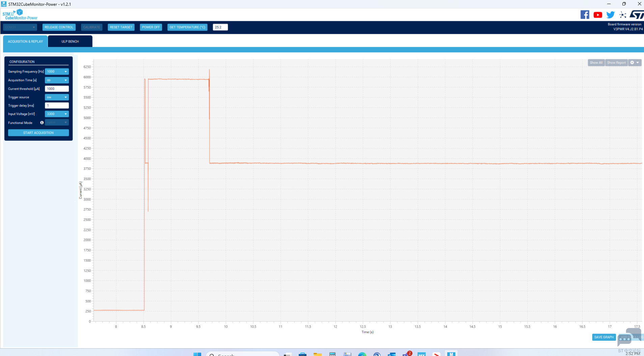The image size is (644, 356).
Task: Open the graph settings gear menu
Action: pyautogui.click(x=635, y=62)
